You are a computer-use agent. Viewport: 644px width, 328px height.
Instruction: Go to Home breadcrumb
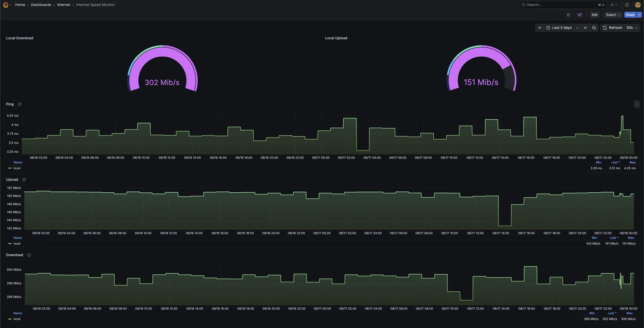click(20, 5)
